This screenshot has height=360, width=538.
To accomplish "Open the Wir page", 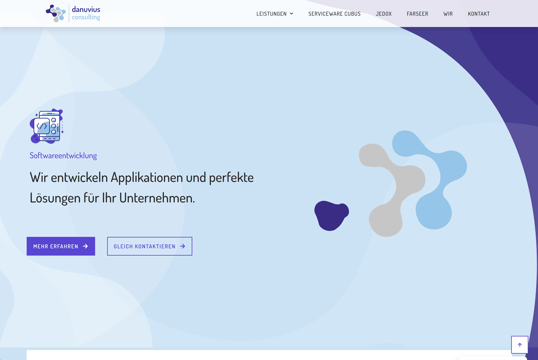I will (x=448, y=14).
